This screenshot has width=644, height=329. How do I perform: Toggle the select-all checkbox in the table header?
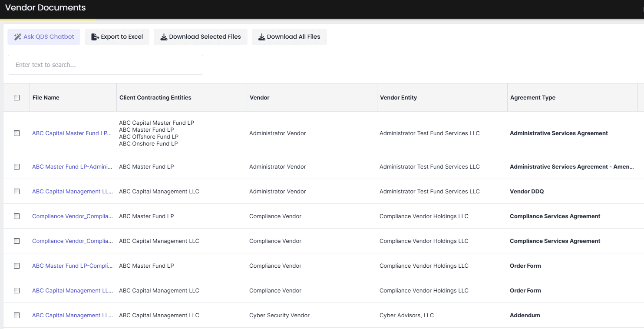point(17,98)
